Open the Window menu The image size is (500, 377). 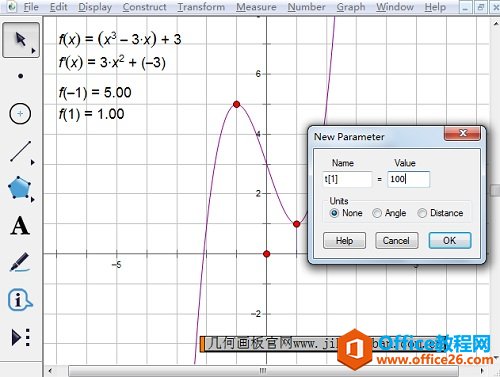(x=395, y=7)
